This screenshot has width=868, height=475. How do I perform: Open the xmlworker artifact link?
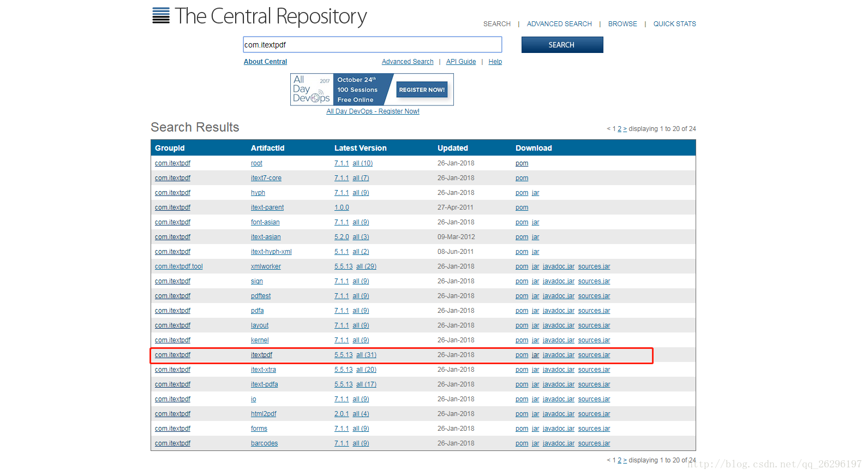click(x=266, y=266)
